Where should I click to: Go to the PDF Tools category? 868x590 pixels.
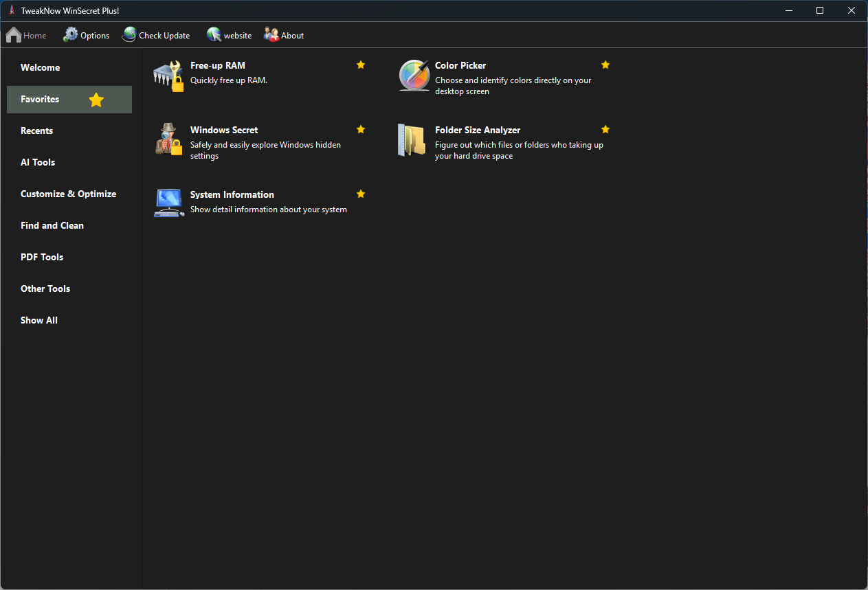42,257
